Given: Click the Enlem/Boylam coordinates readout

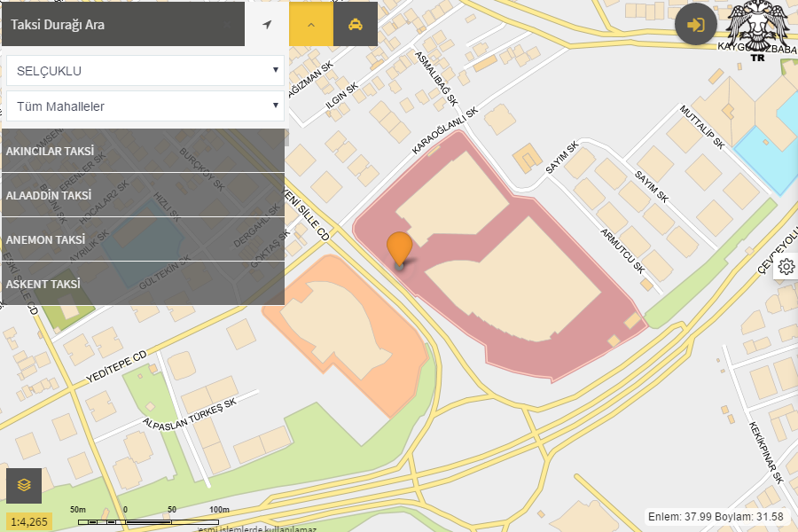Looking at the screenshot, I should 716,516.
